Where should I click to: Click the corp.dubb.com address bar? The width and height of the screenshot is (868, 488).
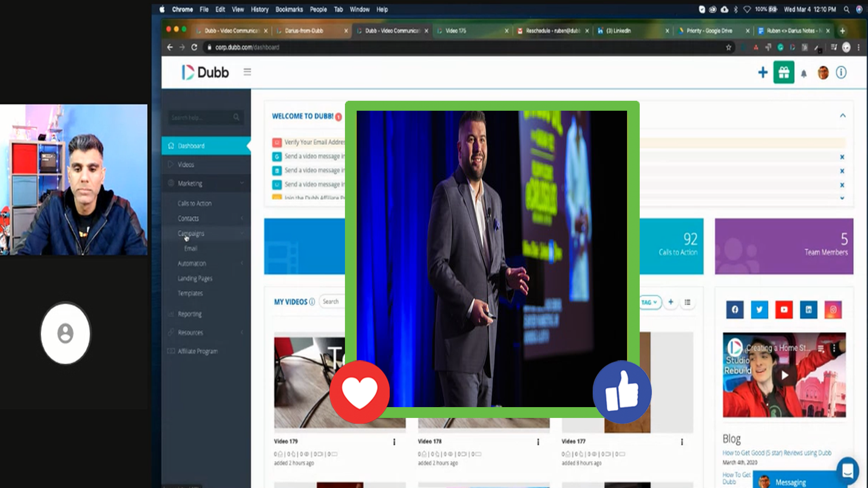pyautogui.click(x=466, y=47)
